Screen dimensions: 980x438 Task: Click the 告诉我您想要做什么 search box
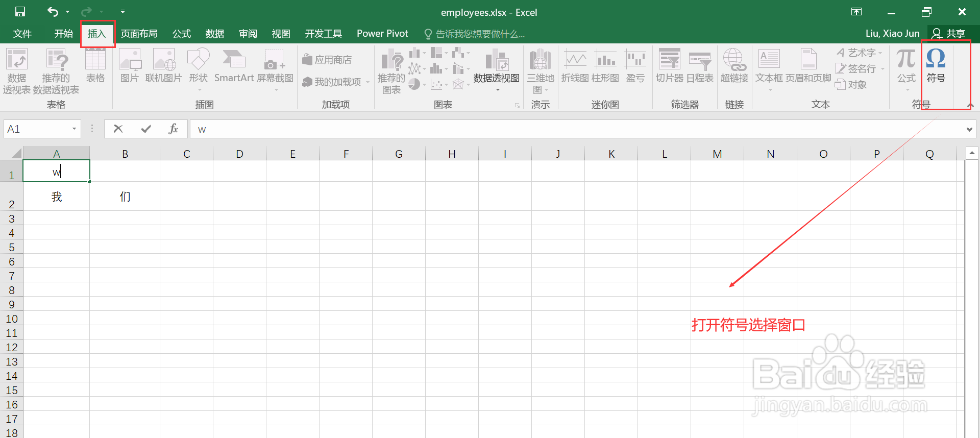click(x=475, y=34)
